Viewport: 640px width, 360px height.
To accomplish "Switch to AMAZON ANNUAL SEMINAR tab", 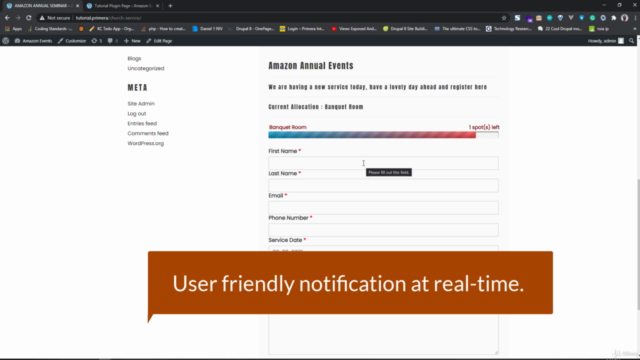I will 42,6.
